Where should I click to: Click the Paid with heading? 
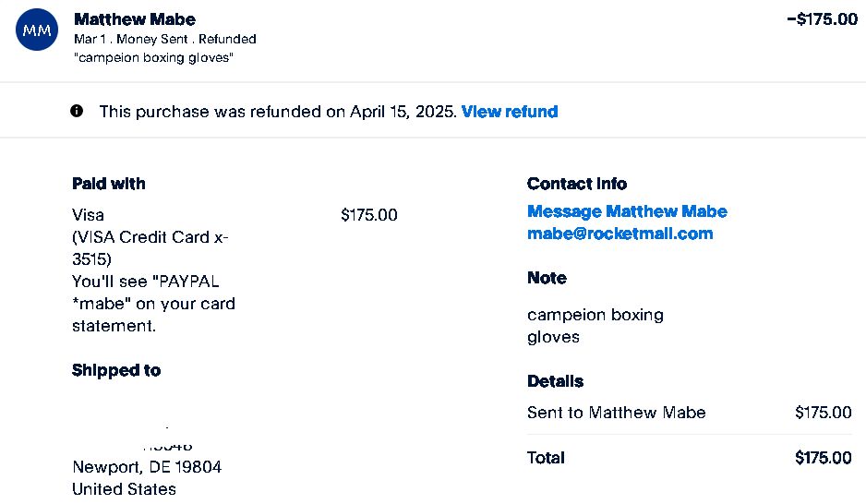pyautogui.click(x=109, y=184)
